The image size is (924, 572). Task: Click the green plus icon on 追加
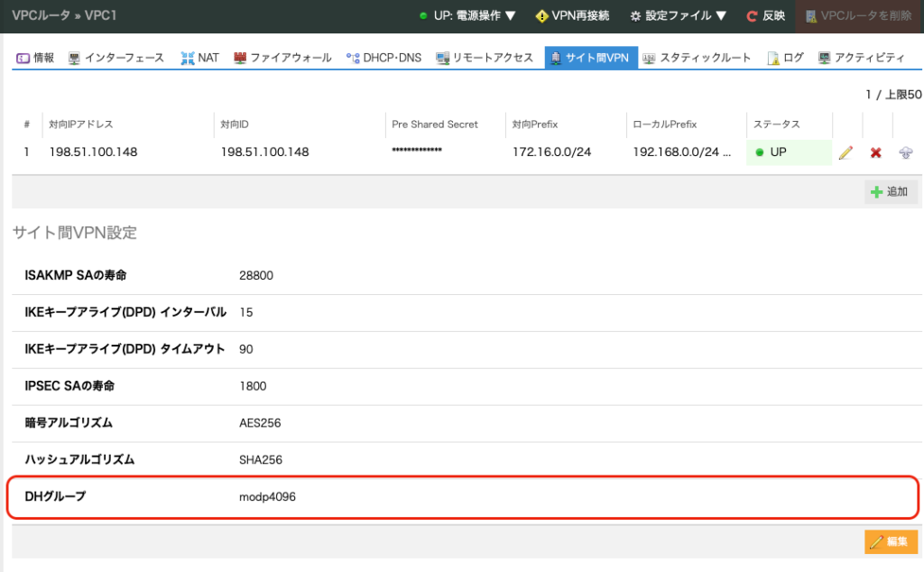click(876, 191)
